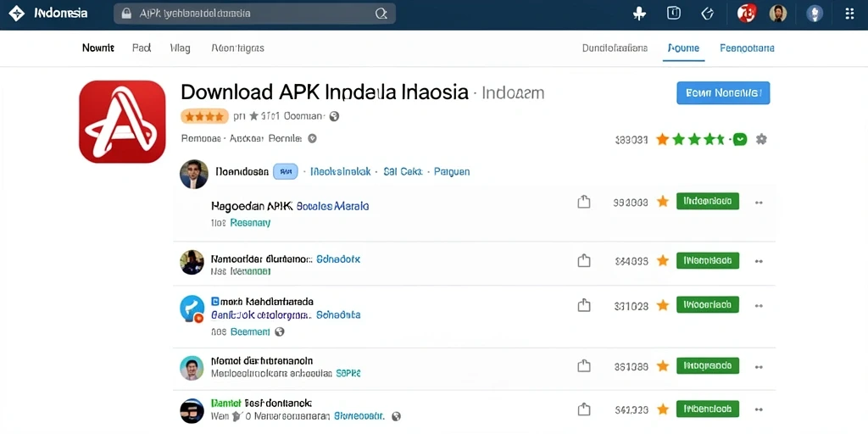Click the orange star rating badge
868x434 pixels.
point(204,116)
